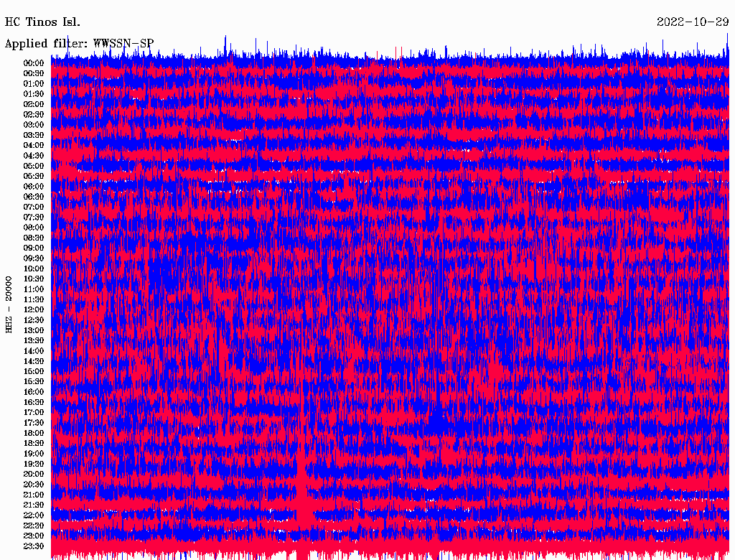Screen dimensions: 735x560
Task: Select the 01:00 time label
Action: pos(34,84)
